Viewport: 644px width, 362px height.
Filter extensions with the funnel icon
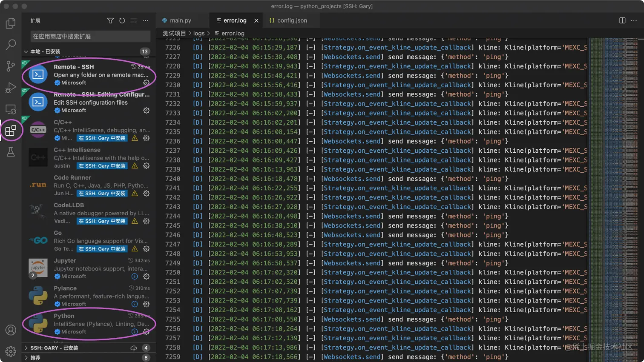pos(110,20)
